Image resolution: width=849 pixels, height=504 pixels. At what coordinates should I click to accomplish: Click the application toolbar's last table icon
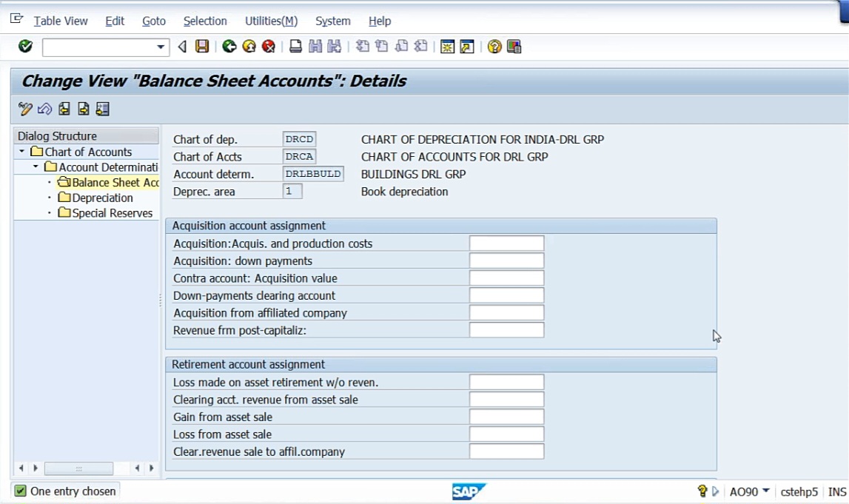point(103,110)
